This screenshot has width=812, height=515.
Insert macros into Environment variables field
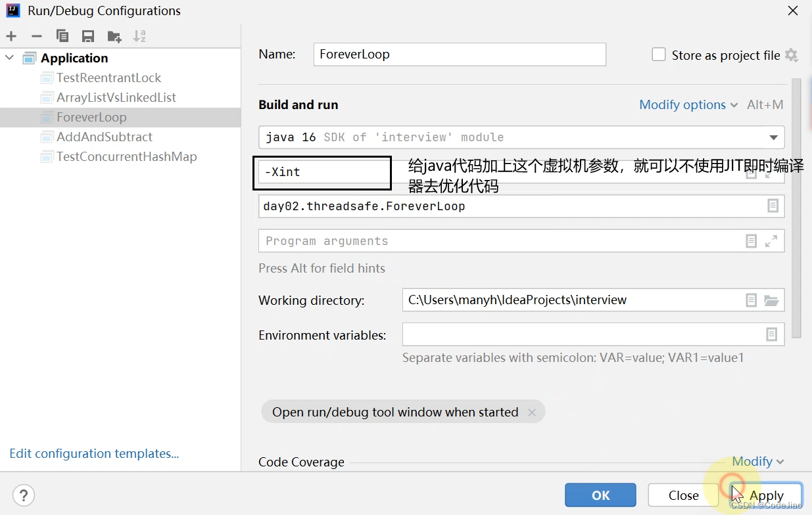pos(771,334)
